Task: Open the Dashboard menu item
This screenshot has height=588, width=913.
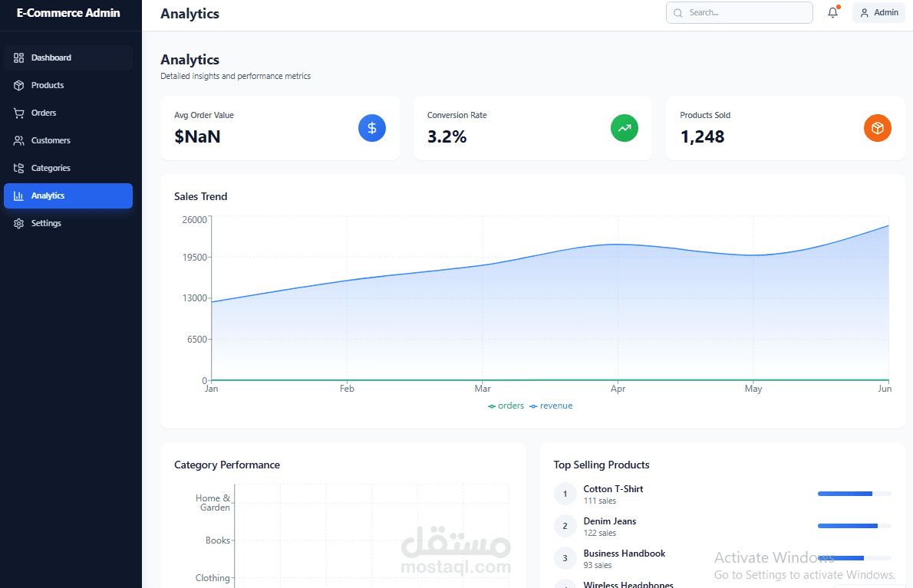Action: tap(68, 57)
